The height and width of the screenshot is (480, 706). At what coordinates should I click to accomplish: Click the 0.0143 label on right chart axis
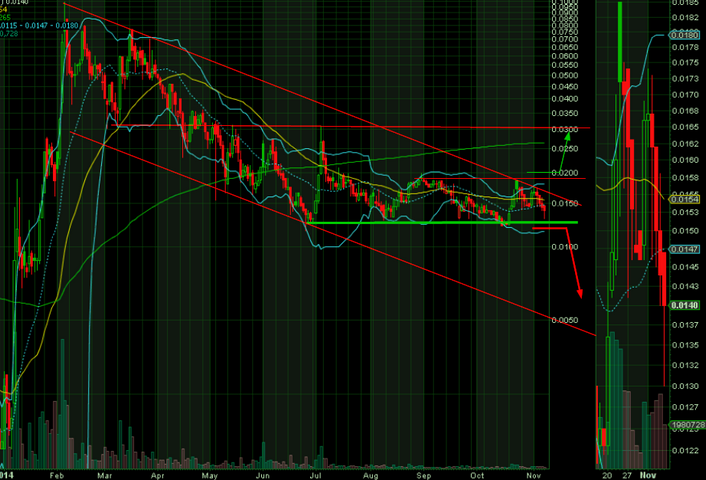685,286
